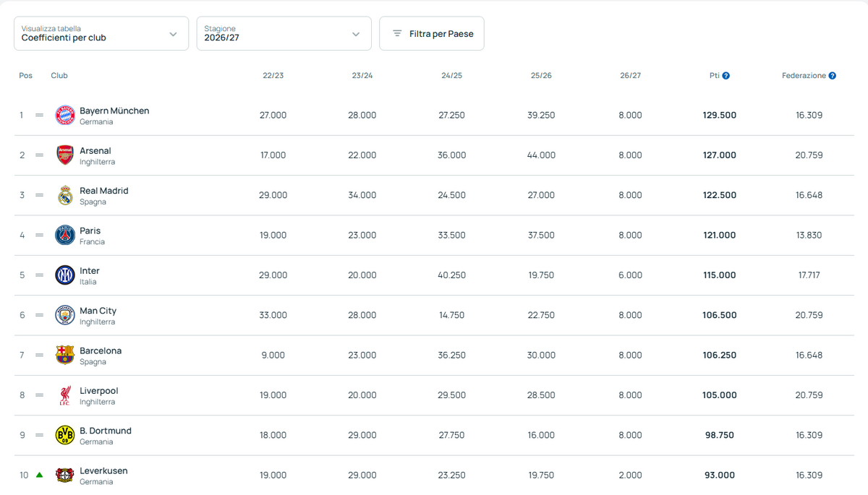The image size is (868, 495).
Task: Click the Inter club crest
Action: pyautogui.click(x=65, y=275)
